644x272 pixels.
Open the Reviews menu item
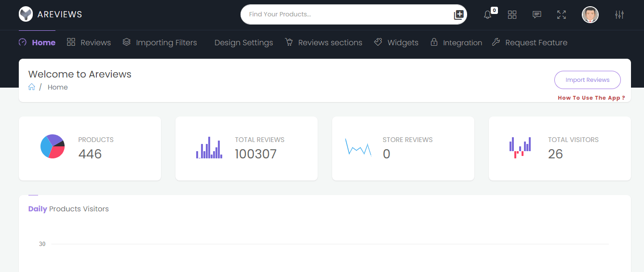[89, 42]
